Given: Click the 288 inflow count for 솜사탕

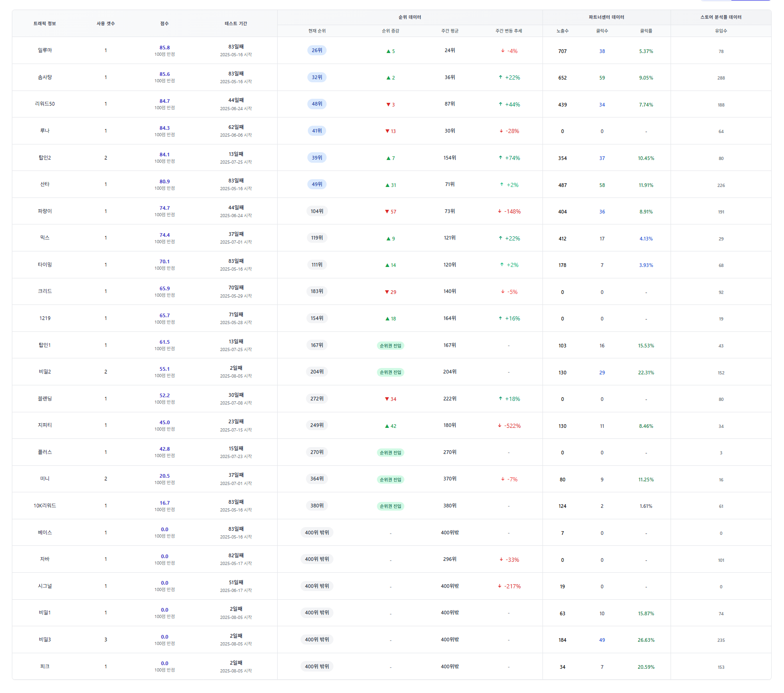Looking at the screenshot, I should pos(721,78).
